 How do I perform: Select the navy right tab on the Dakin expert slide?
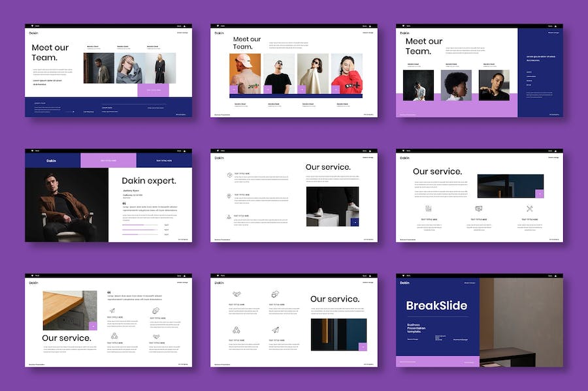pos(164,160)
